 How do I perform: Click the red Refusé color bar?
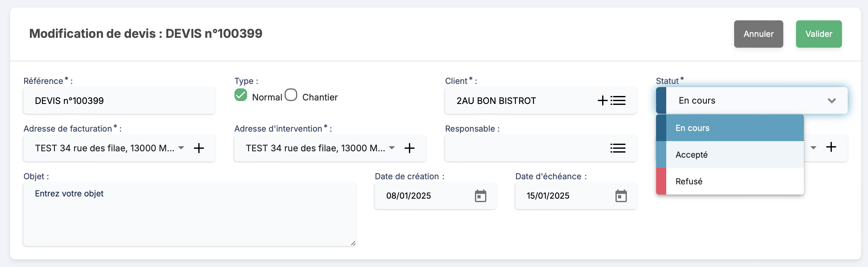tap(661, 181)
